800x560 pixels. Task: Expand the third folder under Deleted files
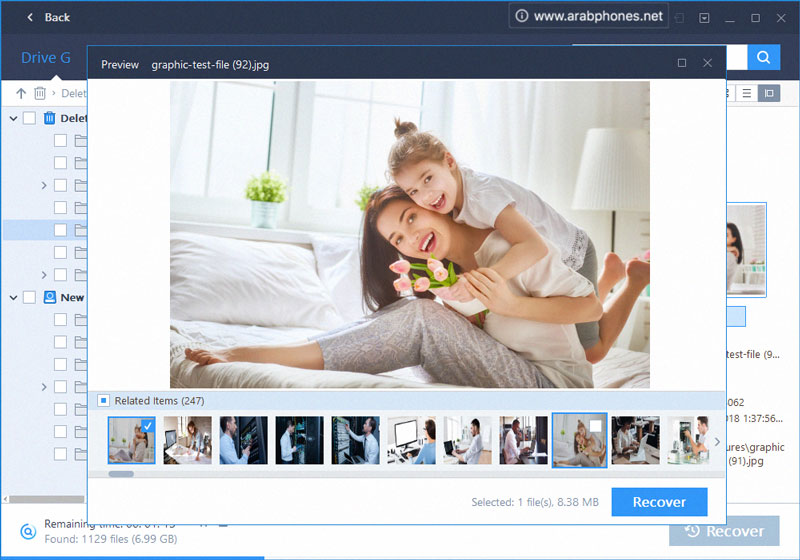(44, 185)
